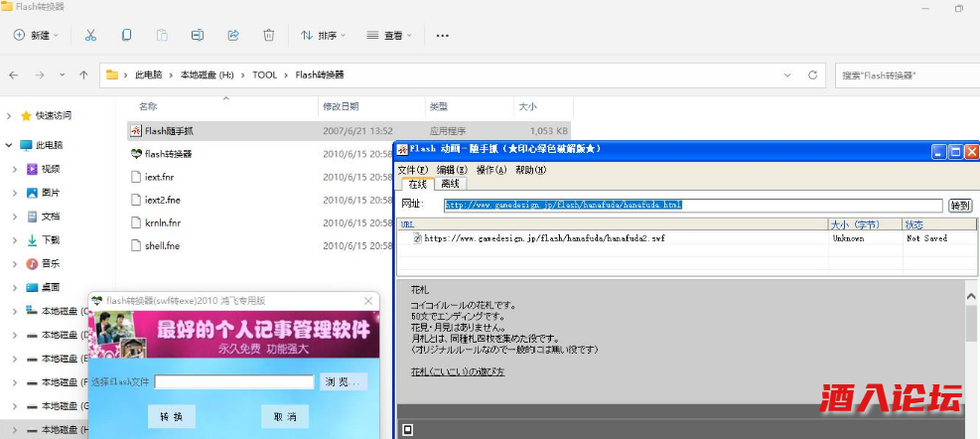Expand the 快速访问 tree node
Image resolution: width=980 pixels, height=439 pixels.
(9, 115)
